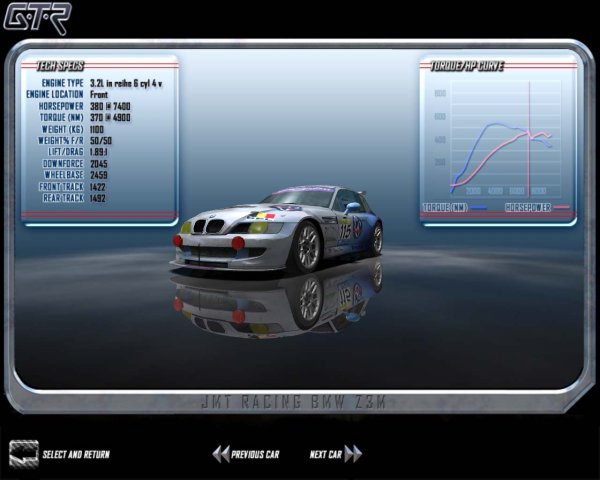Click the Select and Return back icon
The image size is (600, 480).
[x=23, y=453]
